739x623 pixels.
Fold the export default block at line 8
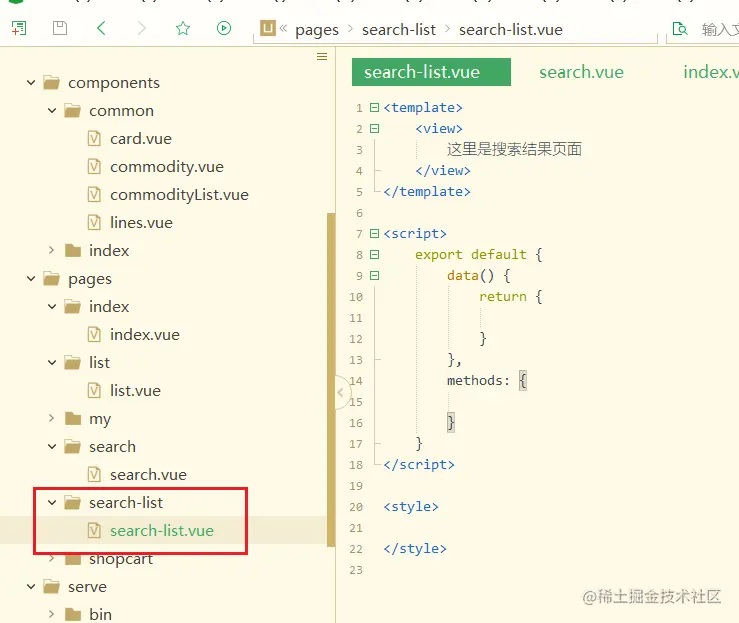click(x=375, y=255)
